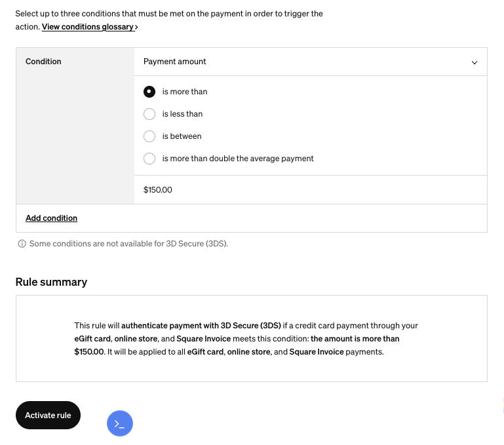Click the $150.00 amount input field
The width and height of the screenshot is (504, 445).
point(311,189)
